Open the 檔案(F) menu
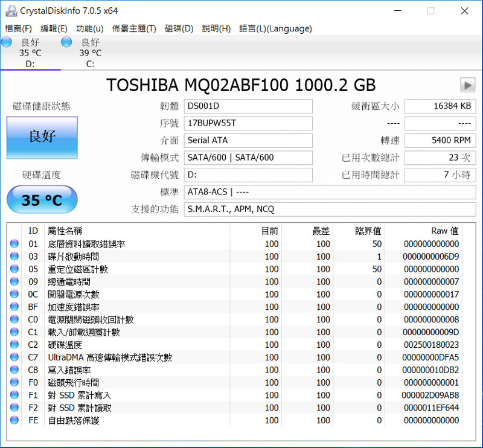This screenshot has width=483, height=448. pos(18,28)
